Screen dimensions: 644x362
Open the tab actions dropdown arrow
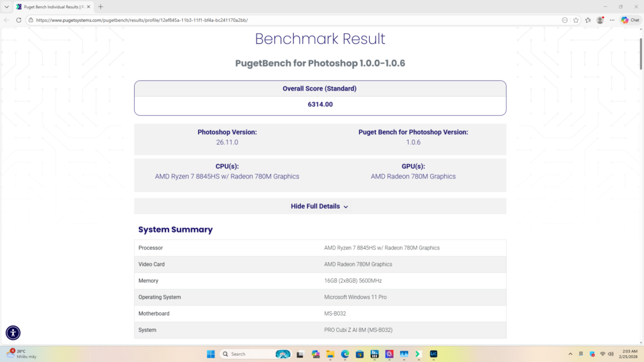pyautogui.click(x=6, y=6)
